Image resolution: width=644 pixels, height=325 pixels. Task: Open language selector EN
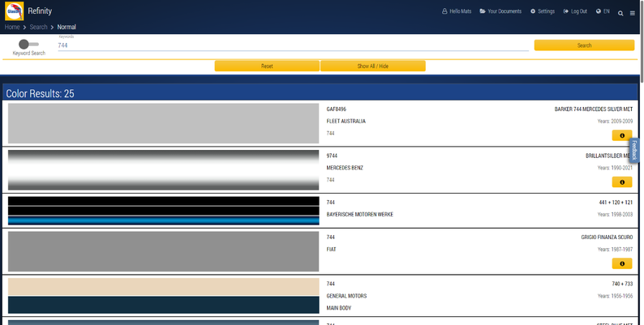[x=603, y=11]
